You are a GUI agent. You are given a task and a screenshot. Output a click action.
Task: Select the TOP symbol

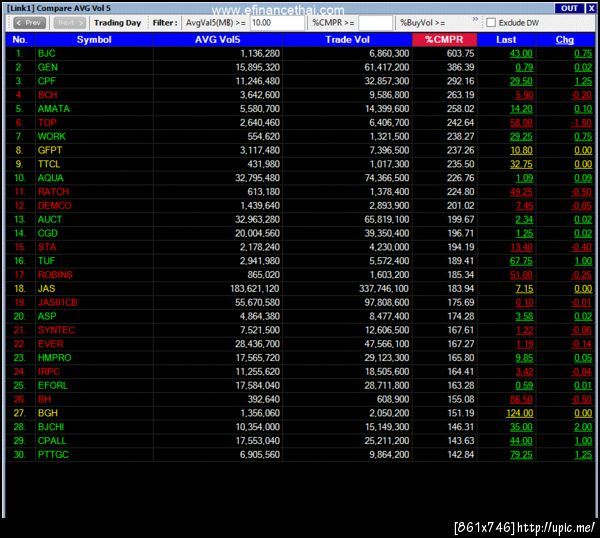click(x=47, y=123)
